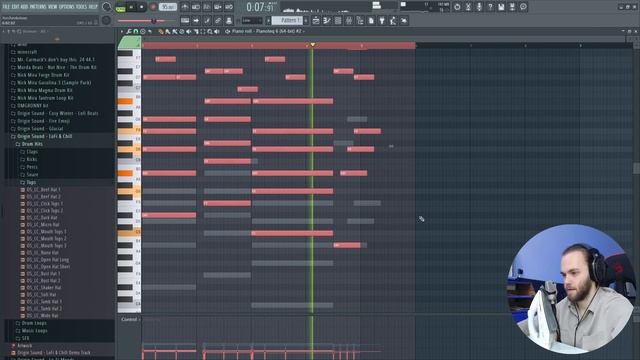Click the question mark help icon
This screenshot has width=640, height=360.
point(490,7)
